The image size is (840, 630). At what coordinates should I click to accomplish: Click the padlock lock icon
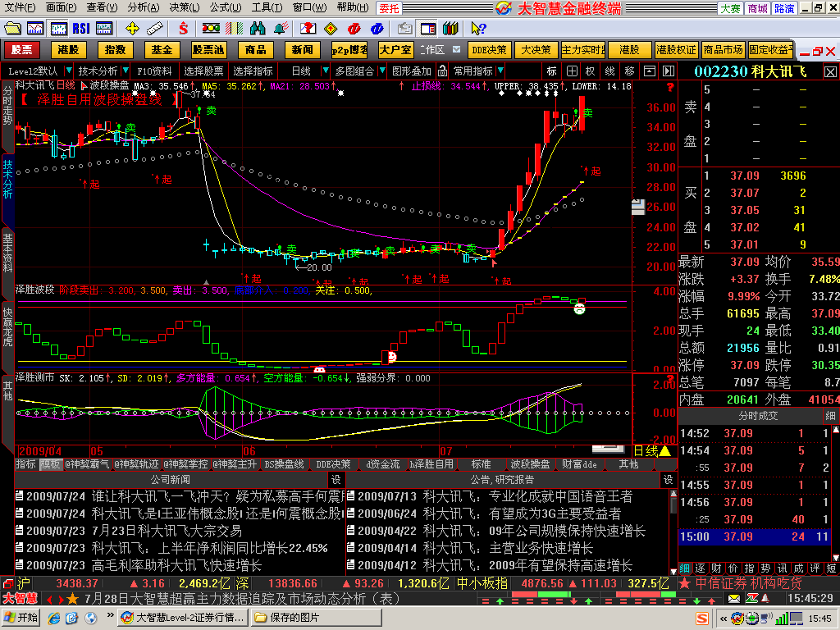pyautogui.click(x=442, y=71)
